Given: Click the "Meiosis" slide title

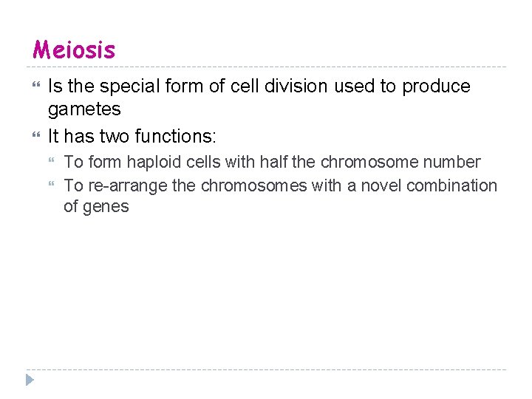Looking at the screenshot, I should [x=74, y=50].
